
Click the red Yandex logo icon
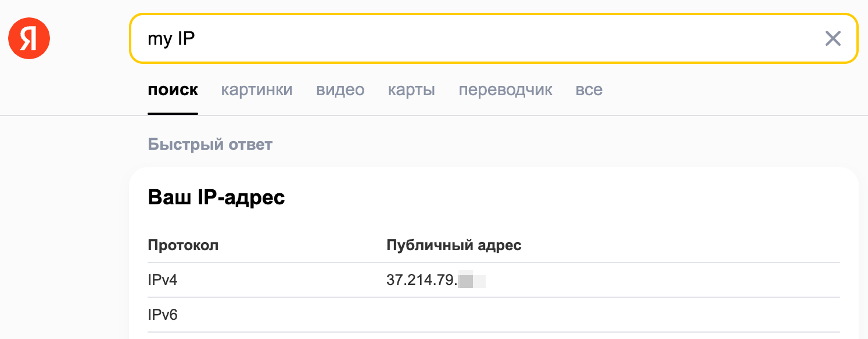point(28,38)
